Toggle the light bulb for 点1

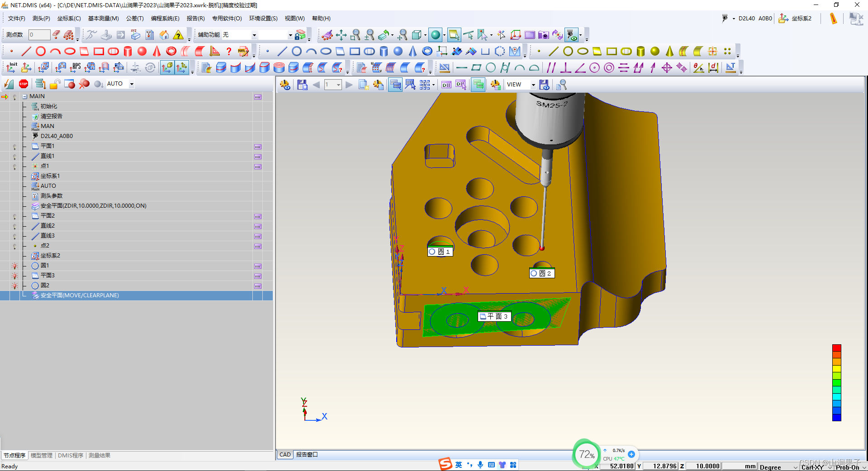tap(14, 167)
